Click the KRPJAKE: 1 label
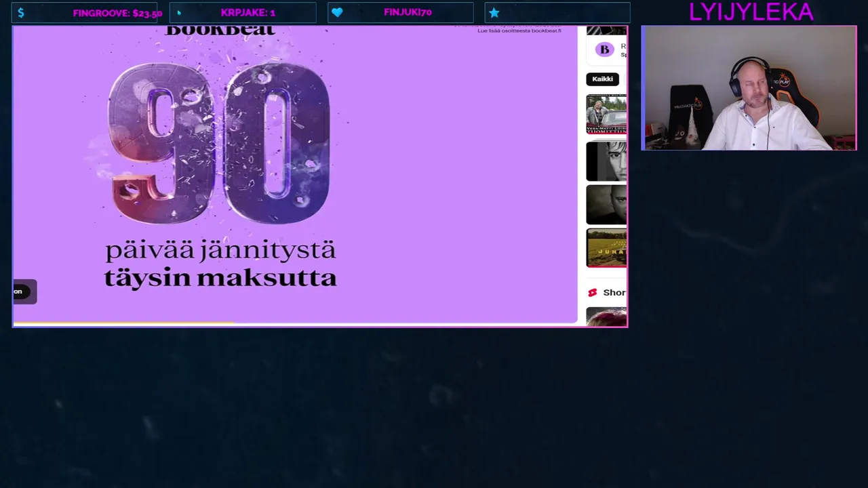 [248, 13]
